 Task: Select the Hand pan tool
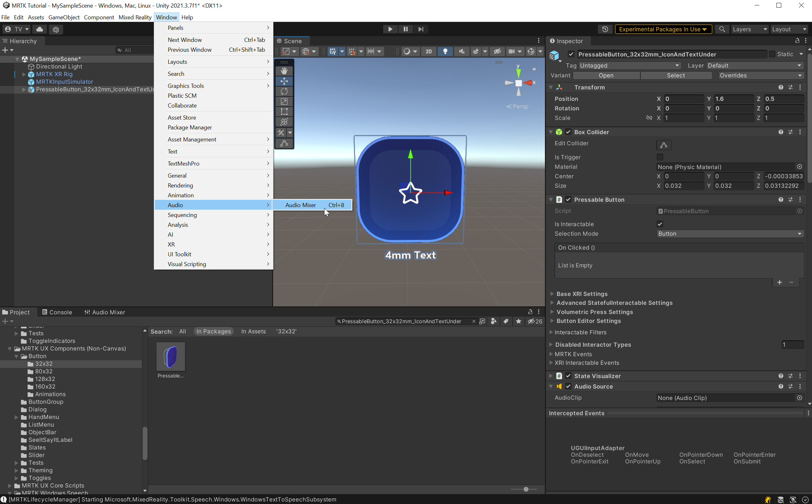(284, 70)
